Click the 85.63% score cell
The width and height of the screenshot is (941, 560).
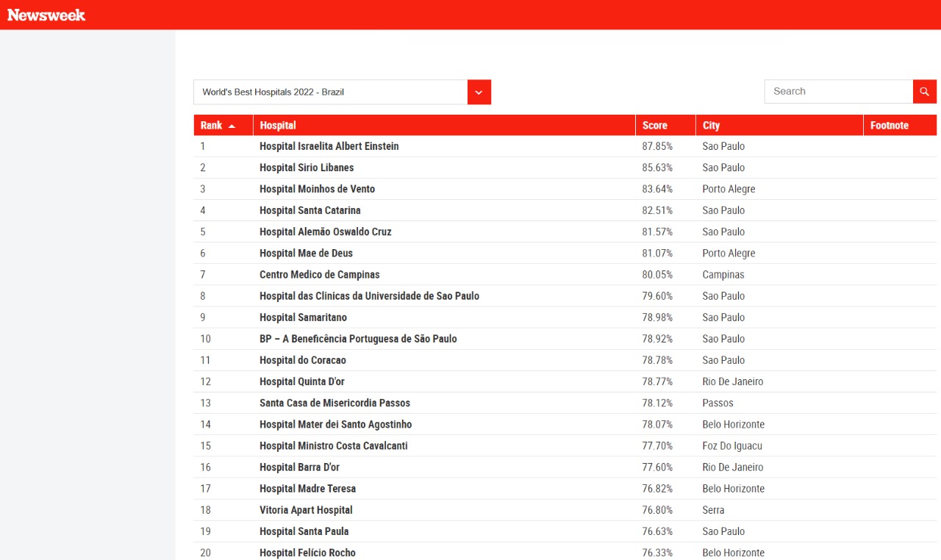click(657, 168)
